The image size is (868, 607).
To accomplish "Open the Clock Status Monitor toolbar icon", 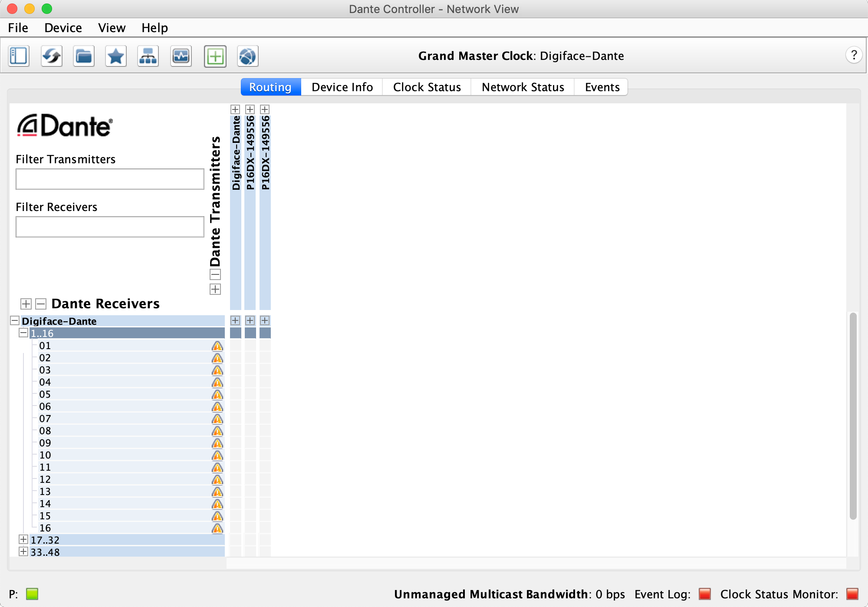I will [x=181, y=56].
